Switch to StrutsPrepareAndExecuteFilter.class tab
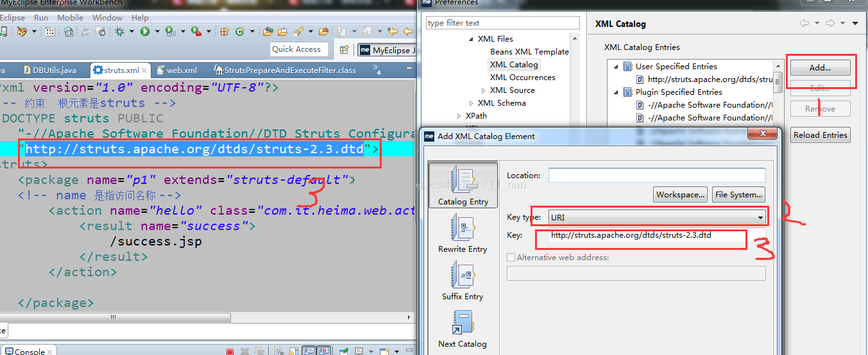868x355 pixels. pos(285,70)
